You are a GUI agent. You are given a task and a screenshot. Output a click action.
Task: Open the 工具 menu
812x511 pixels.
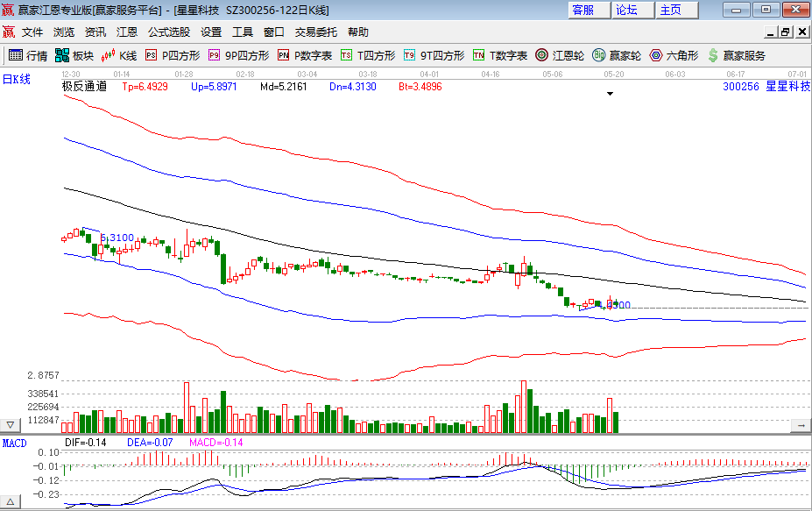(243, 32)
